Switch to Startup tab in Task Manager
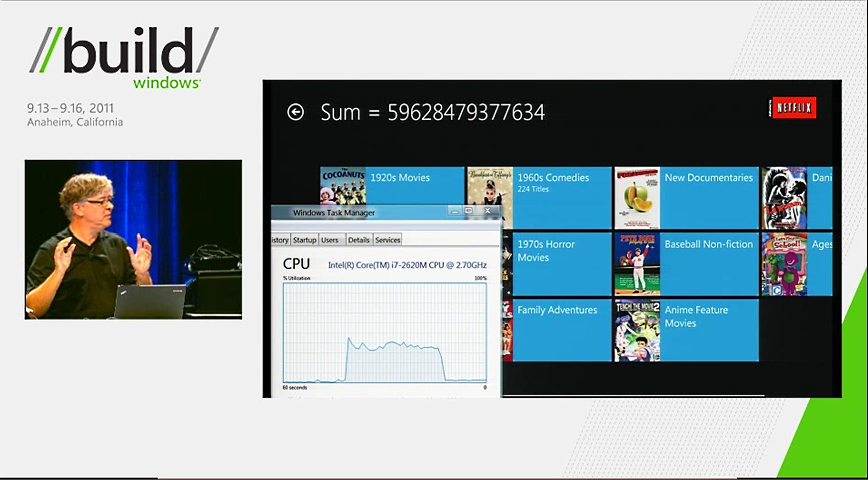 point(304,240)
